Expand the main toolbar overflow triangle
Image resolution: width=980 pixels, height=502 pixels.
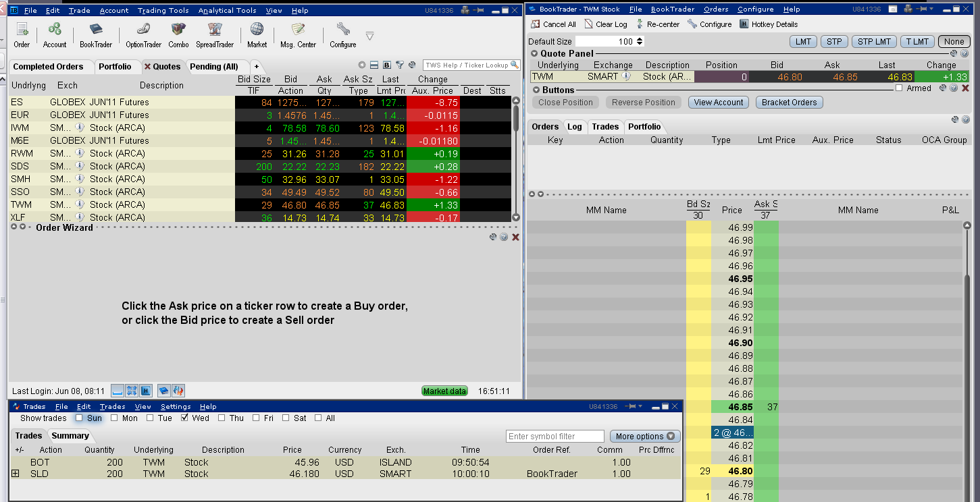[x=369, y=36]
